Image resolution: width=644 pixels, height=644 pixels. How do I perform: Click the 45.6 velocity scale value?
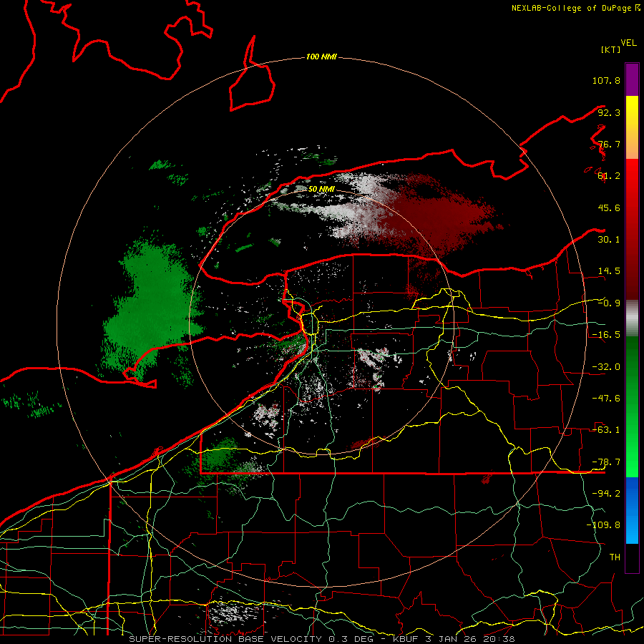tap(609, 208)
